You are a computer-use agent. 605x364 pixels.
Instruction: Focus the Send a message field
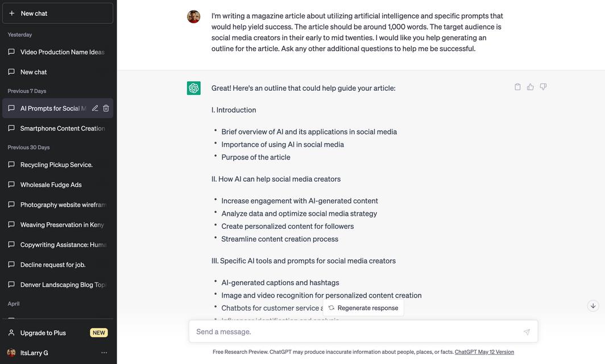point(355,332)
